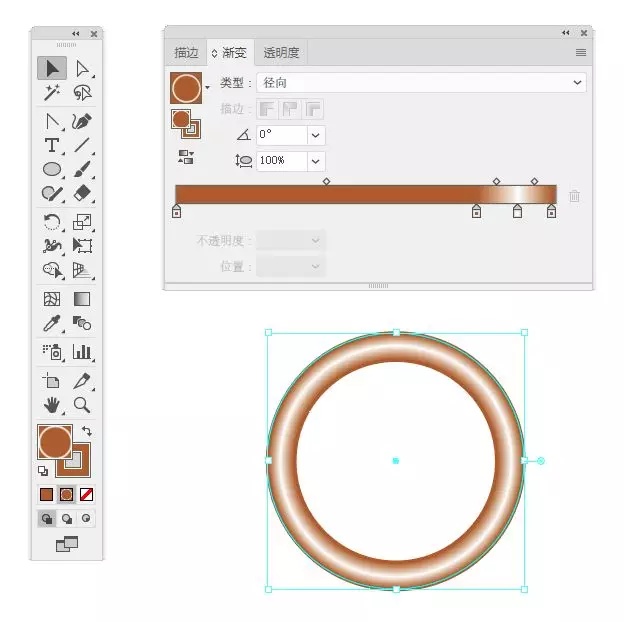Select the Selection tool black arrow

point(52,68)
